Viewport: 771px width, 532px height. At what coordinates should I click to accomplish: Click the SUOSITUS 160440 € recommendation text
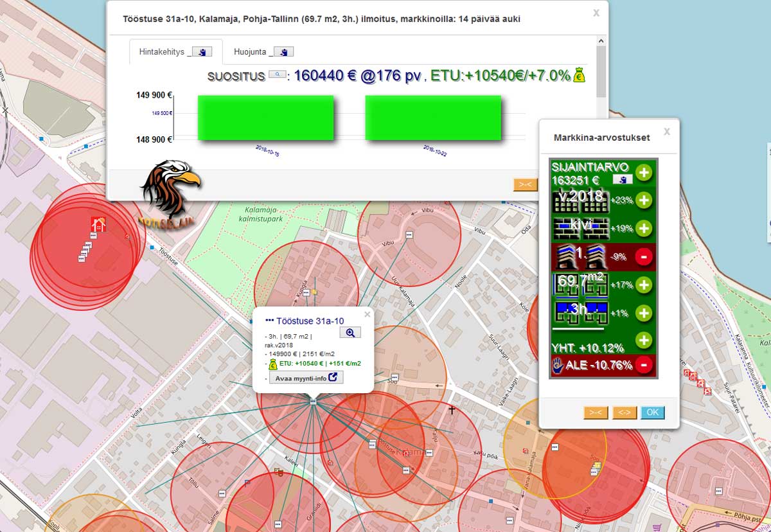click(315, 76)
